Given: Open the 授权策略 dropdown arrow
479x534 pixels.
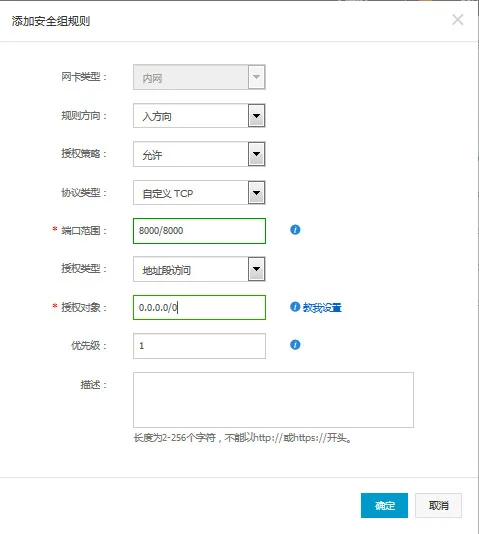Looking at the screenshot, I should pyautogui.click(x=256, y=154).
